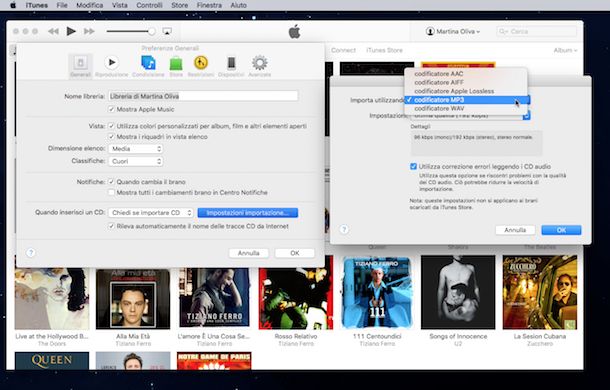
Task: Open the Aiuto menu
Action: click(238, 5)
